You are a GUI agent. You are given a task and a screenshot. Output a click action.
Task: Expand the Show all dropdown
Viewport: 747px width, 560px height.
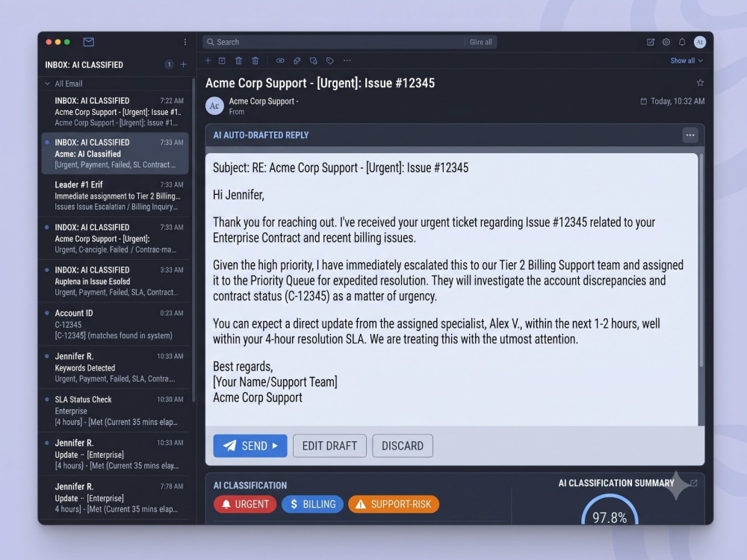(686, 60)
